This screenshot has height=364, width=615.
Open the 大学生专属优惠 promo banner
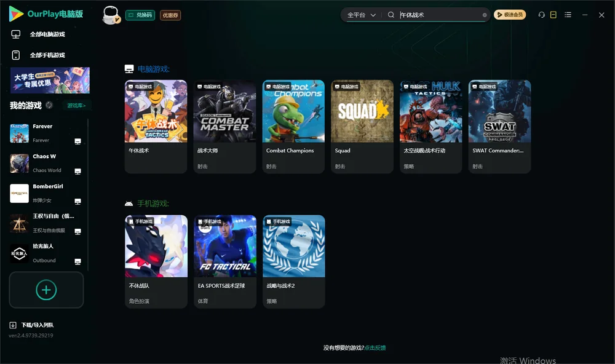50,80
